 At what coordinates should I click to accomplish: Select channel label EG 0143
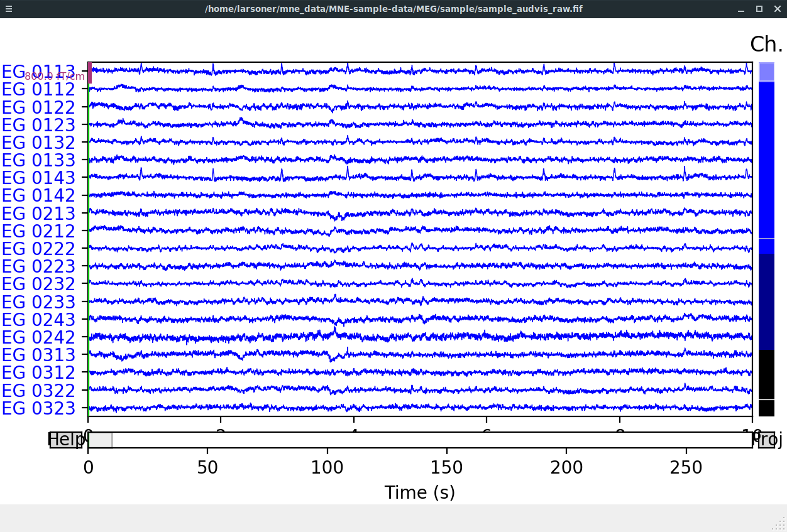click(38, 178)
